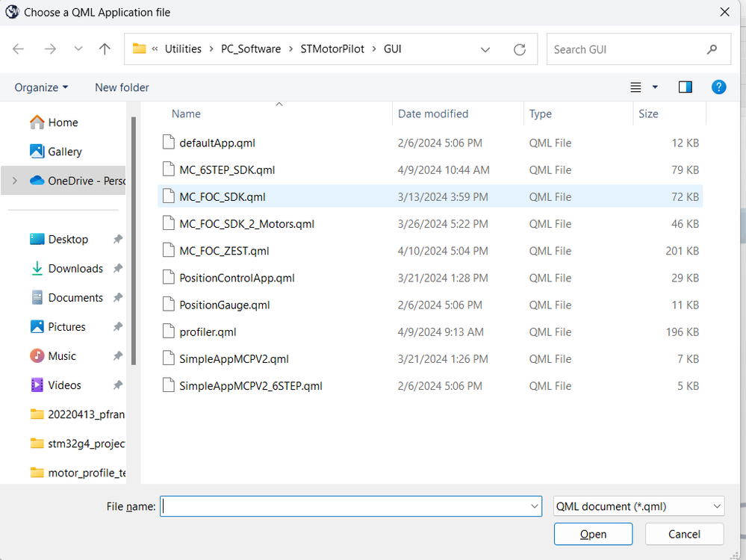The image size is (746, 560).
Task: Click the PC_Software breadcrumb segment
Action: tap(251, 49)
